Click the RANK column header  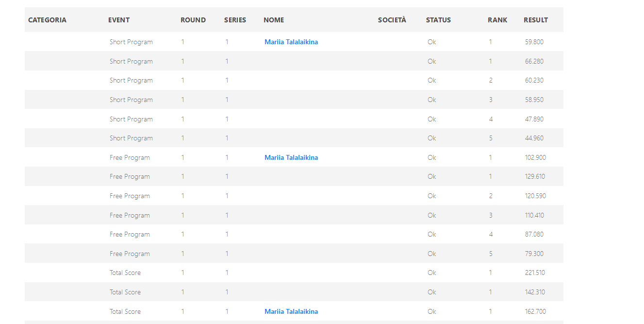497,20
